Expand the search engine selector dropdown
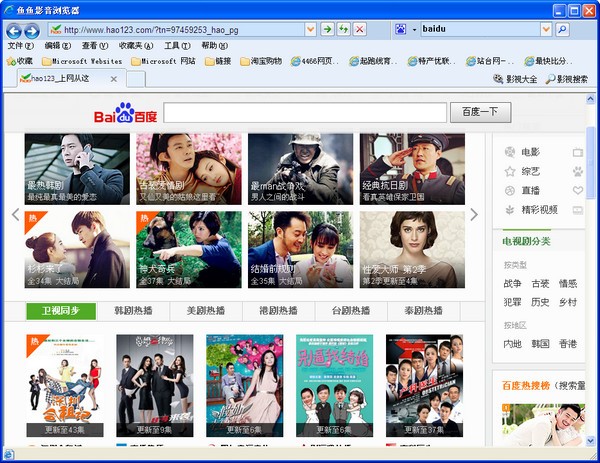The height and width of the screenshot is (463, 600). tap(412, 30)
